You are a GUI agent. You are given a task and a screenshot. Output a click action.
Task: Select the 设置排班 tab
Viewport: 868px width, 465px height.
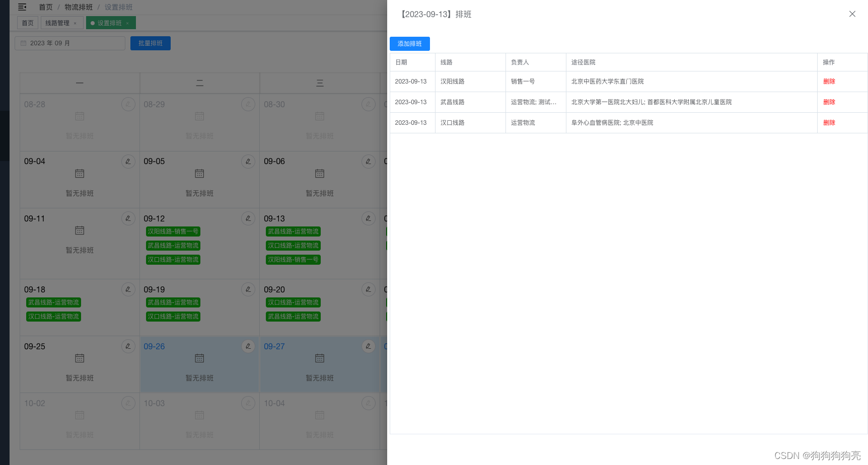point(110,23)
